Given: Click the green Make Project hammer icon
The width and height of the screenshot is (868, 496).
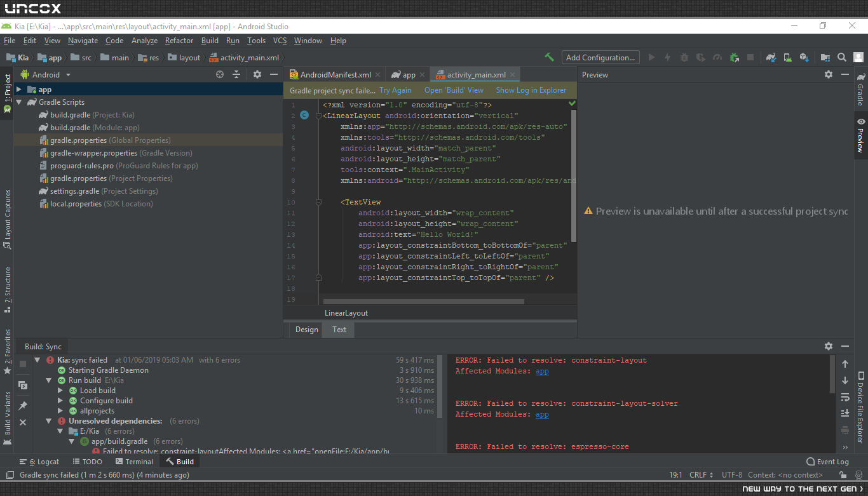Looking at the screenshot, I should (x=550, y=57).
